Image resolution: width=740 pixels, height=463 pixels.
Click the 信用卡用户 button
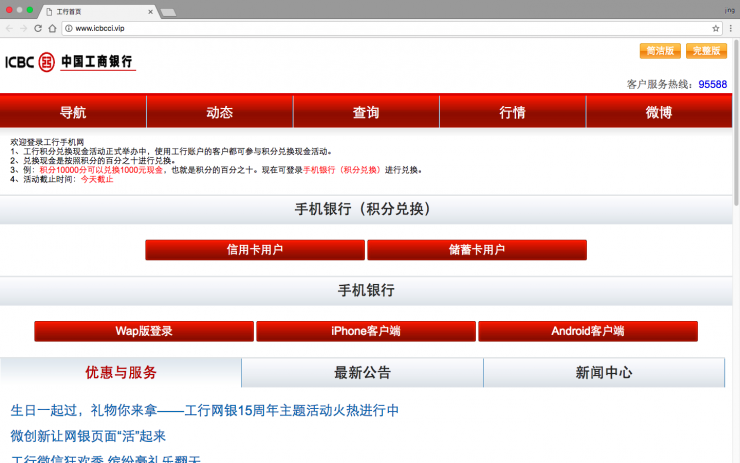[x=255, y=250]
